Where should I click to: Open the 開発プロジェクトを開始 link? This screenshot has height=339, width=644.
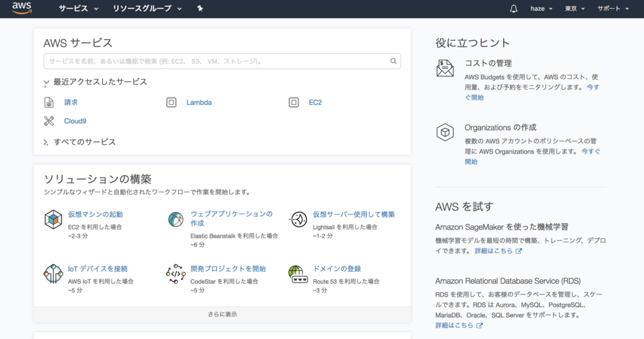pyautogui.click(x=228, y=269)
